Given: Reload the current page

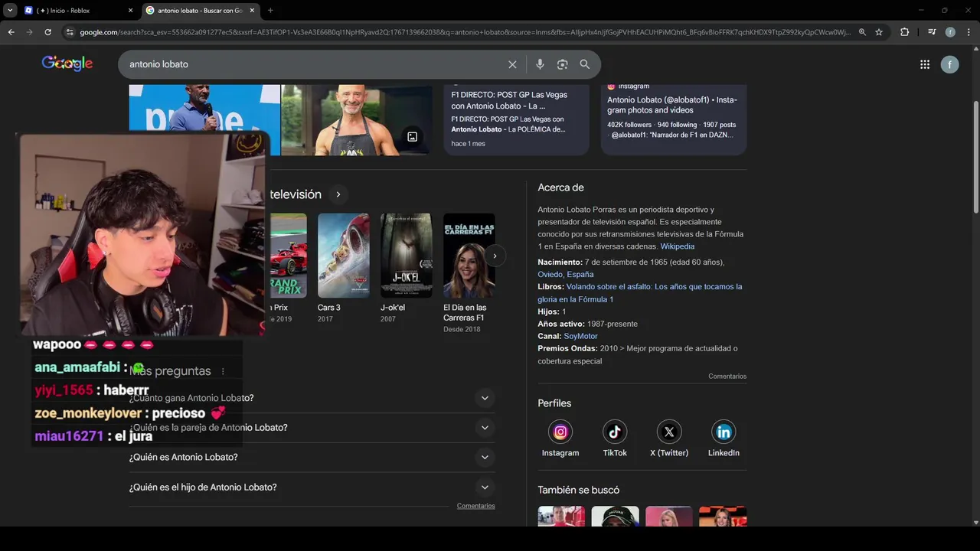Looking at the screenshot, I should (47, 32).
